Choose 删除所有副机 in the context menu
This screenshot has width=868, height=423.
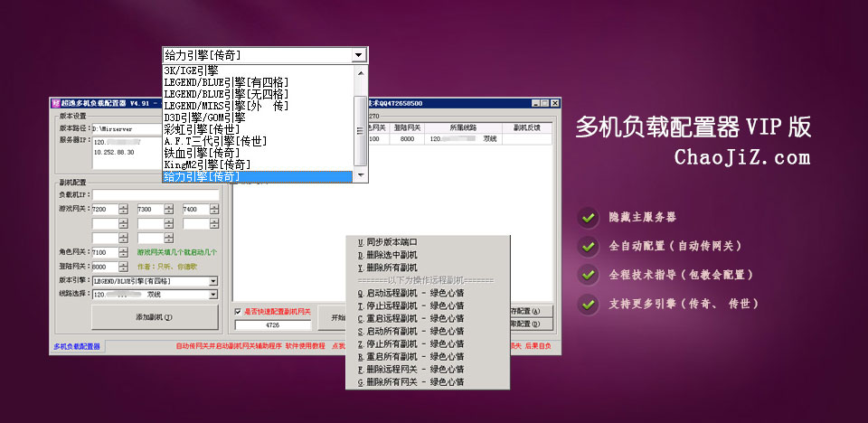click(x=428, y=268)
